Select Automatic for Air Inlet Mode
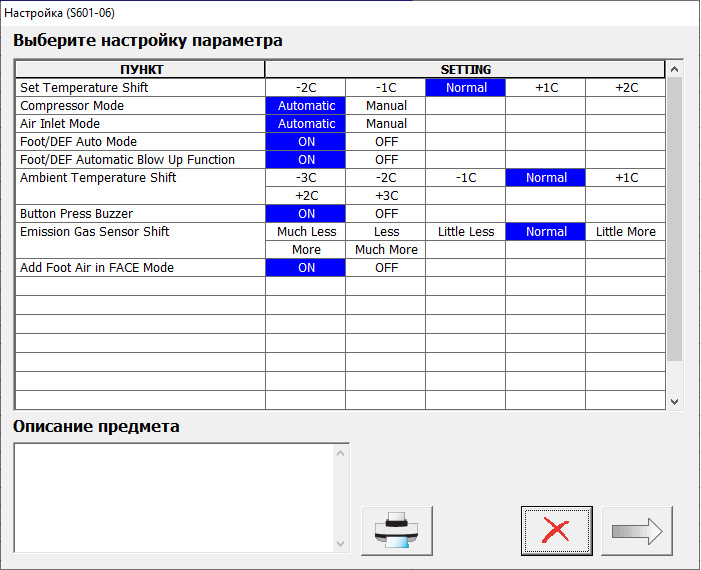701x570 pixels. click(x=306, y=123)
